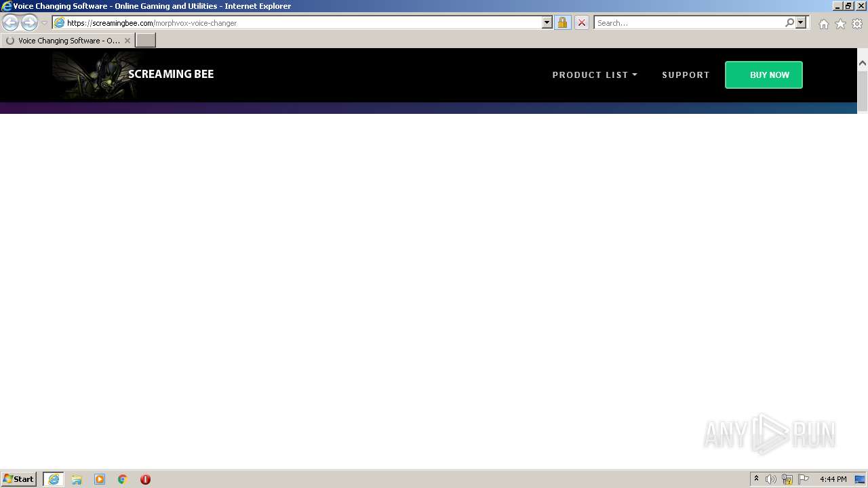The image size is (868, 488).
Task: Focus the browser Search box
Action: click(x=689, y=23)
